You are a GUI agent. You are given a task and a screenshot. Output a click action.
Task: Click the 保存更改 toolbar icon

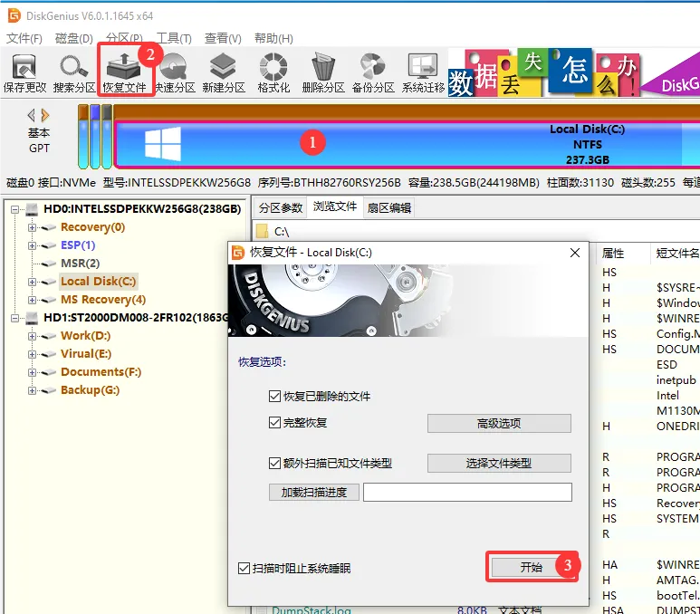click(24, 73)
